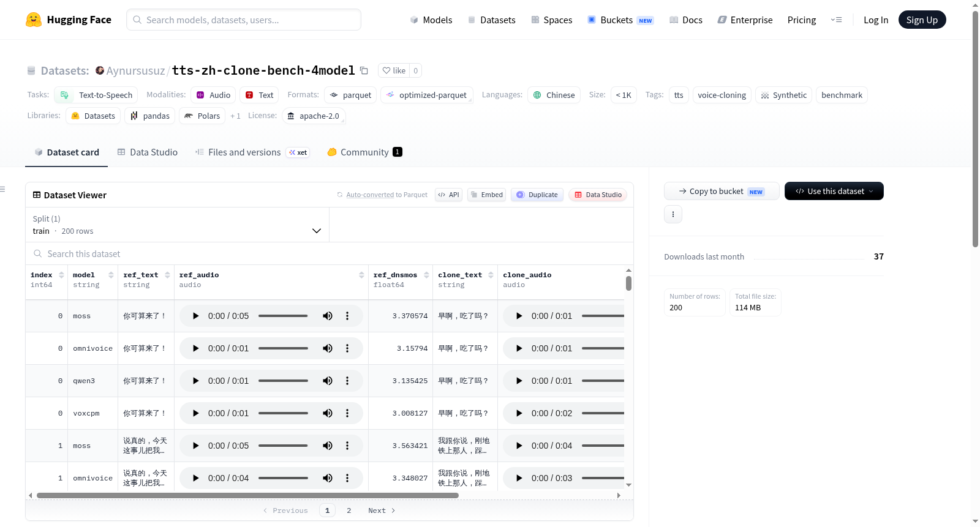
Task: Open ref_audio options for index 0 moss row
Action: point(347,316)
